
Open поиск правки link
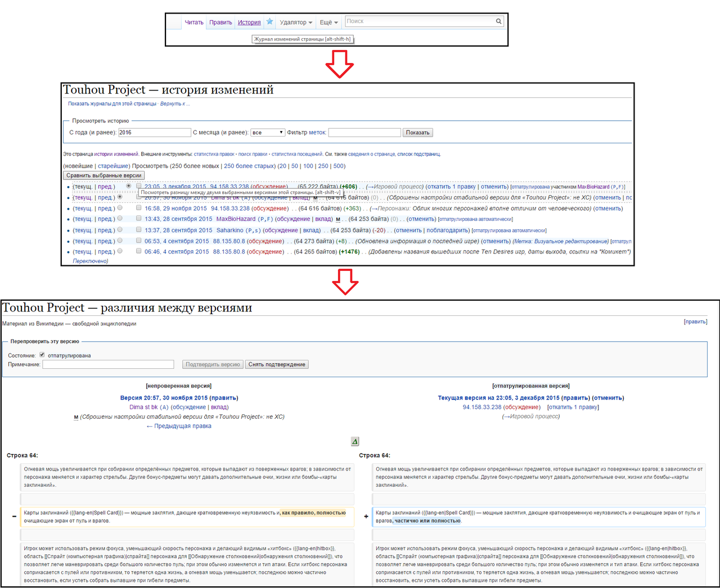[253, 154]
